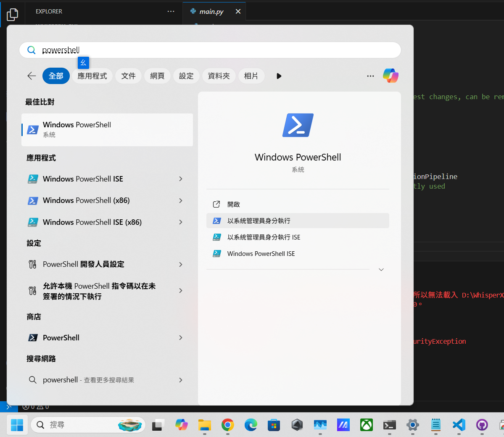This screenshot has height=437, width=504.
Task: Open Terminal from taskbar
Action: tap(390, 425)
